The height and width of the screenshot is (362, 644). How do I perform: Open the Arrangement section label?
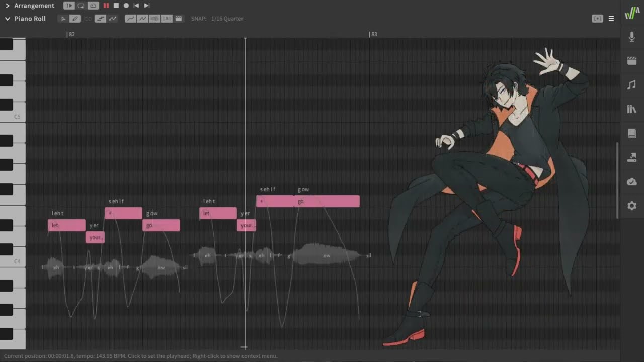tap(34, 6)
